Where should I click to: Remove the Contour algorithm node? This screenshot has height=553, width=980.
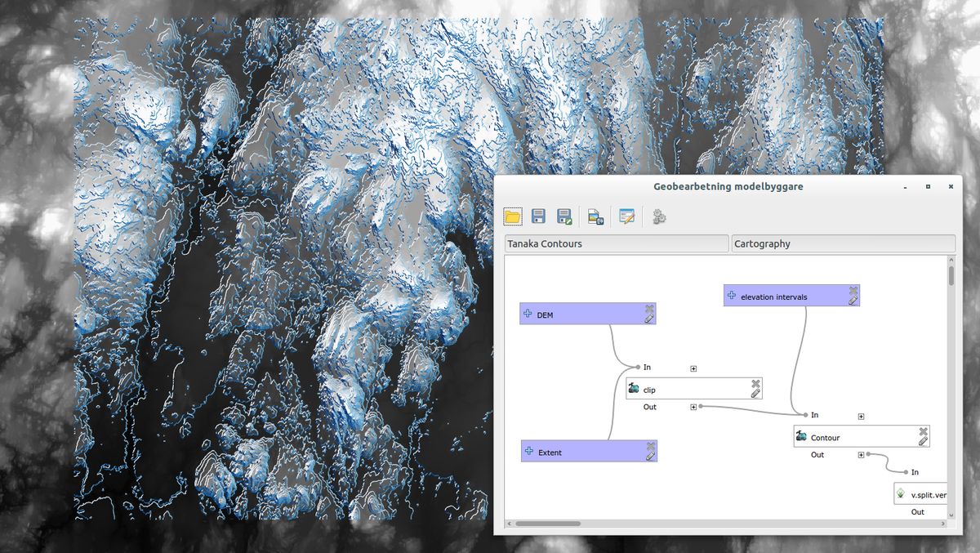[x=923, y=431]
